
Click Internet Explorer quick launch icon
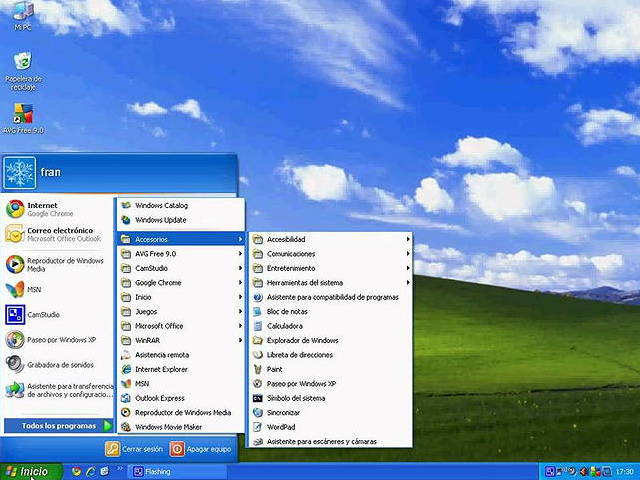(x=91, y=471)
